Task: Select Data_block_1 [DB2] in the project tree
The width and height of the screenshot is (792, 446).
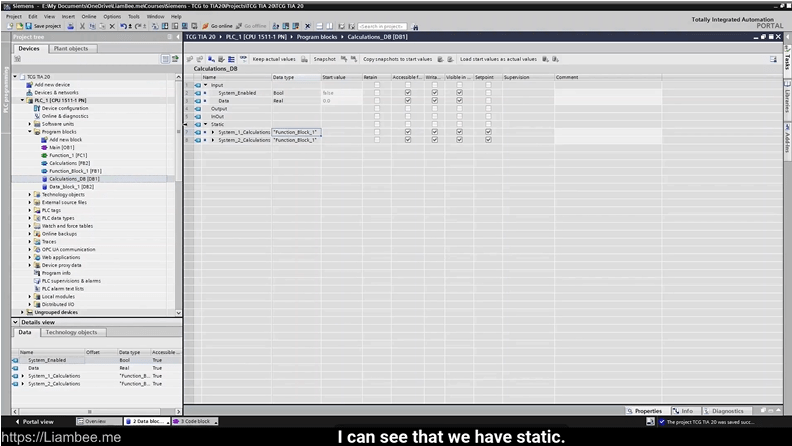Action: point(70,186)
